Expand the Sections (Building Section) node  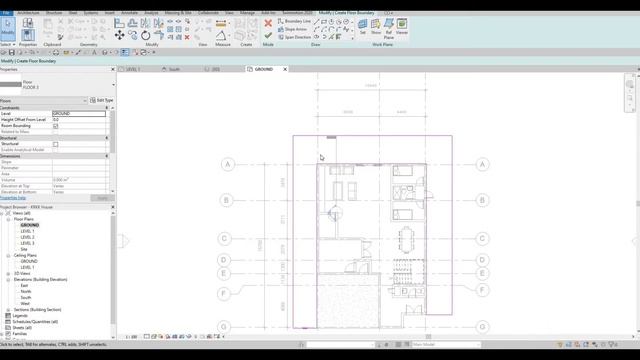[x=8, y=310]
